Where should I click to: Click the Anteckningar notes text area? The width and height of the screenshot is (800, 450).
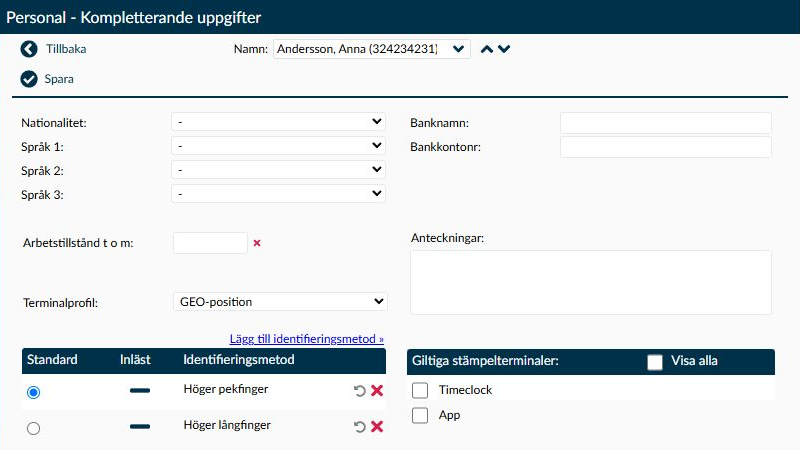[x=591, y=282]
